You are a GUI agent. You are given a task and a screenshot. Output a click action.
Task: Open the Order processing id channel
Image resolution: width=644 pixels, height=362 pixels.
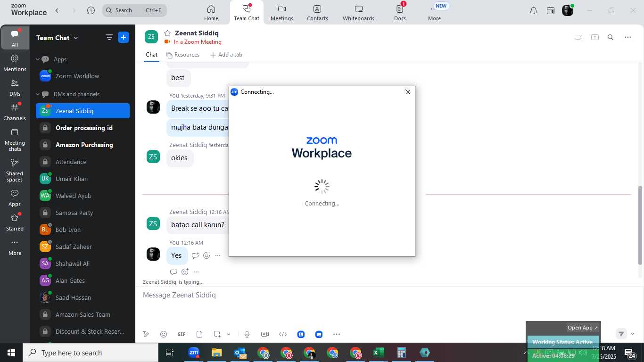click(83, 128)
